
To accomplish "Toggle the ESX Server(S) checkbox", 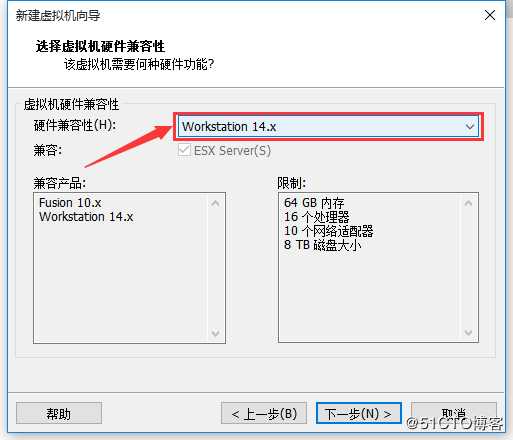I will tap(184, 150).
